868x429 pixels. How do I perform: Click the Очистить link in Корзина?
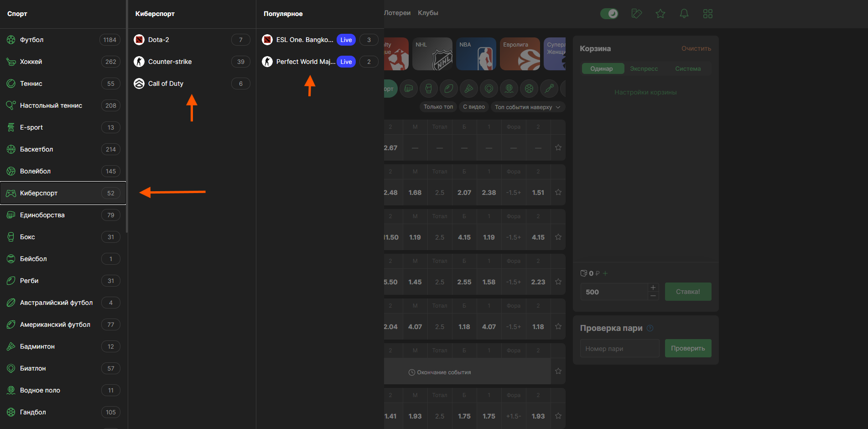pos(696,48)
